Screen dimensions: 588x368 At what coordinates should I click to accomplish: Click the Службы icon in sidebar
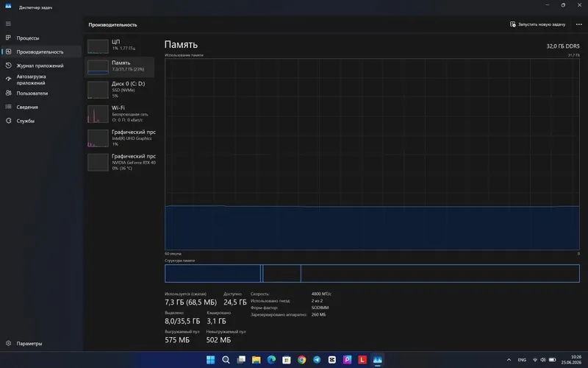click(x=9, y=121)
